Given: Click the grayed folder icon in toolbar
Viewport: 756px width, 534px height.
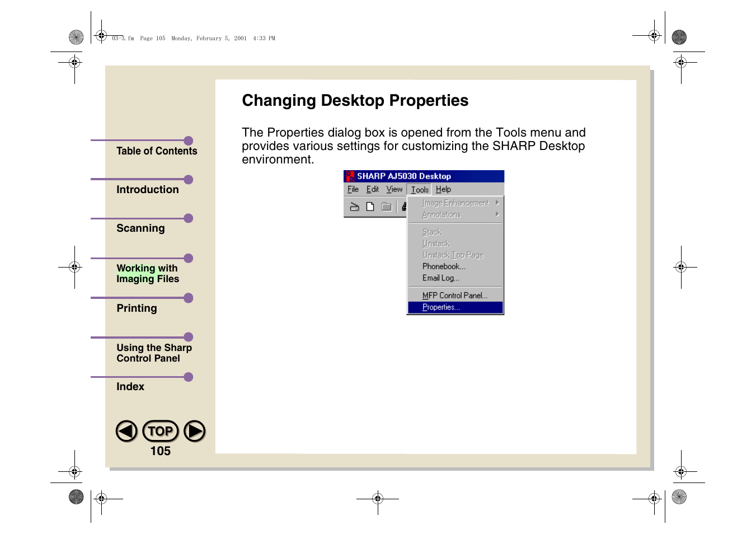Looking at the screenshot, I should [386, 207].
